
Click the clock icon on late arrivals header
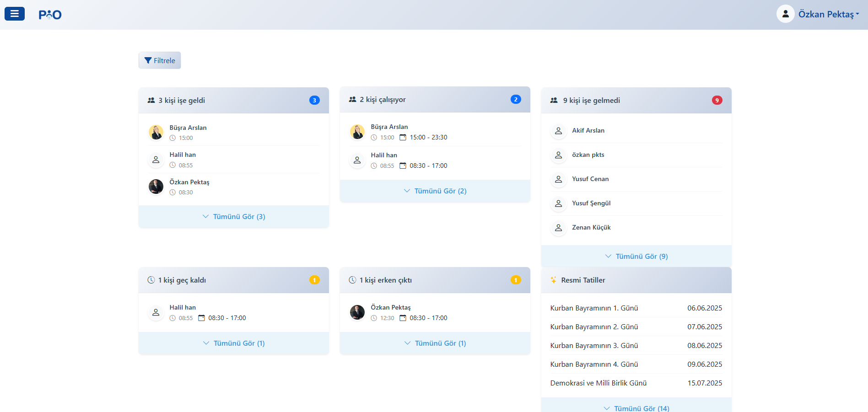151,280
